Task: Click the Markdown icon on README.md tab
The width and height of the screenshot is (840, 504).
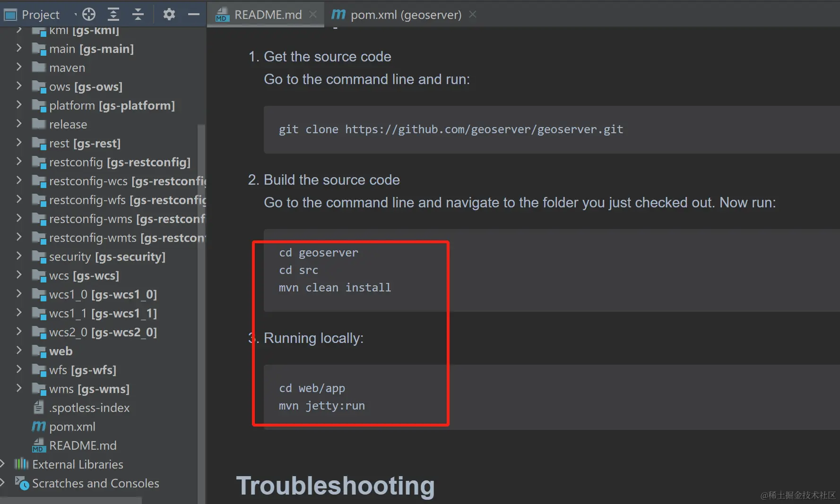Action: coord(222,15)
